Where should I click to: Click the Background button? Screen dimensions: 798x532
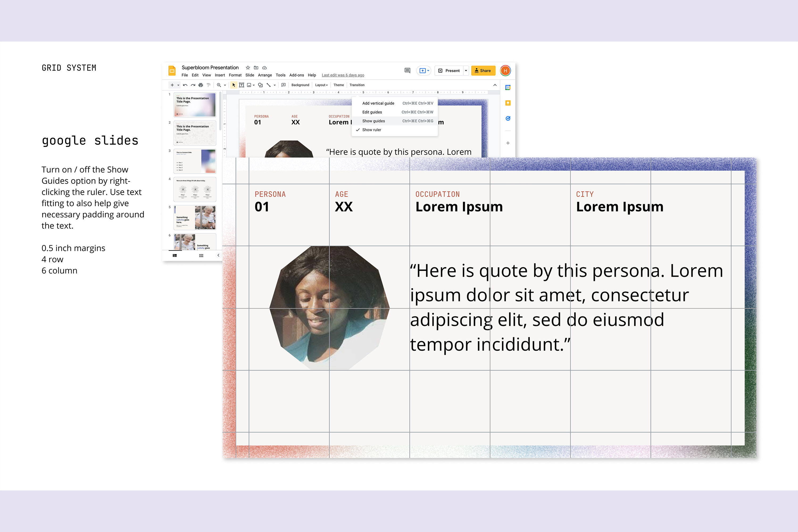(300, 85)
